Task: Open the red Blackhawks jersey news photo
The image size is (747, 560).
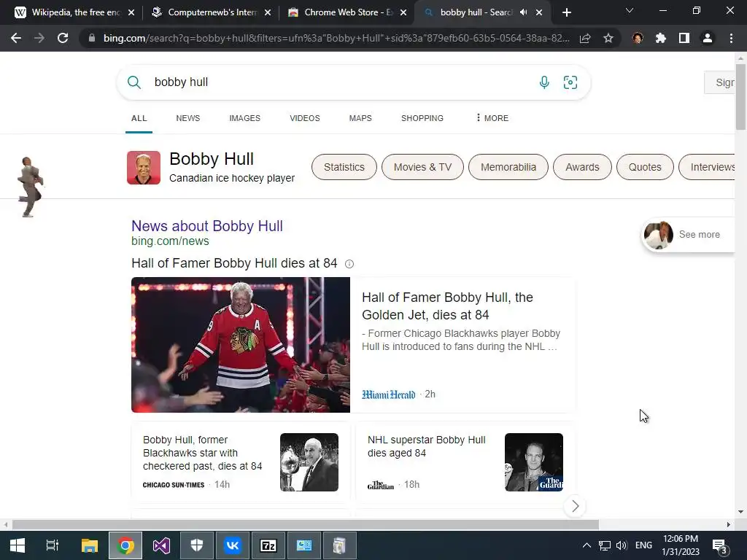Action: 241,345
